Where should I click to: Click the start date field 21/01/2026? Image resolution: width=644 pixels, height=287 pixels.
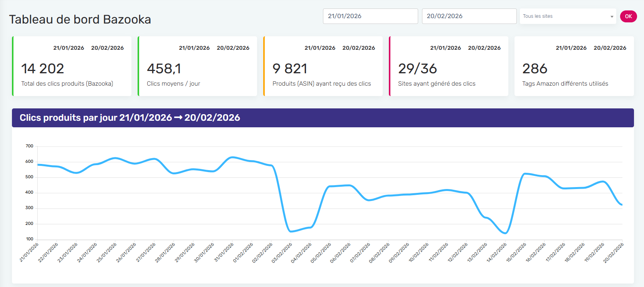[370, 16]
